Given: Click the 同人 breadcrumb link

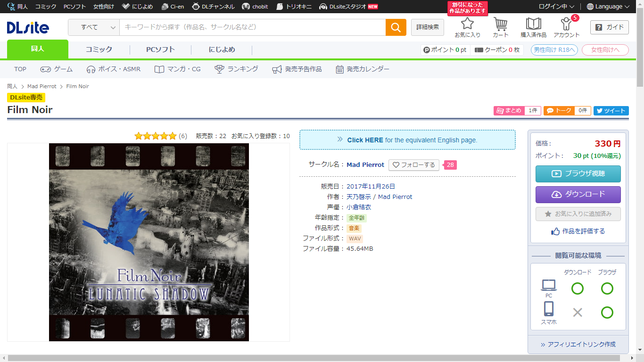Looking at the screenshot, I should (x=12, y=87).
